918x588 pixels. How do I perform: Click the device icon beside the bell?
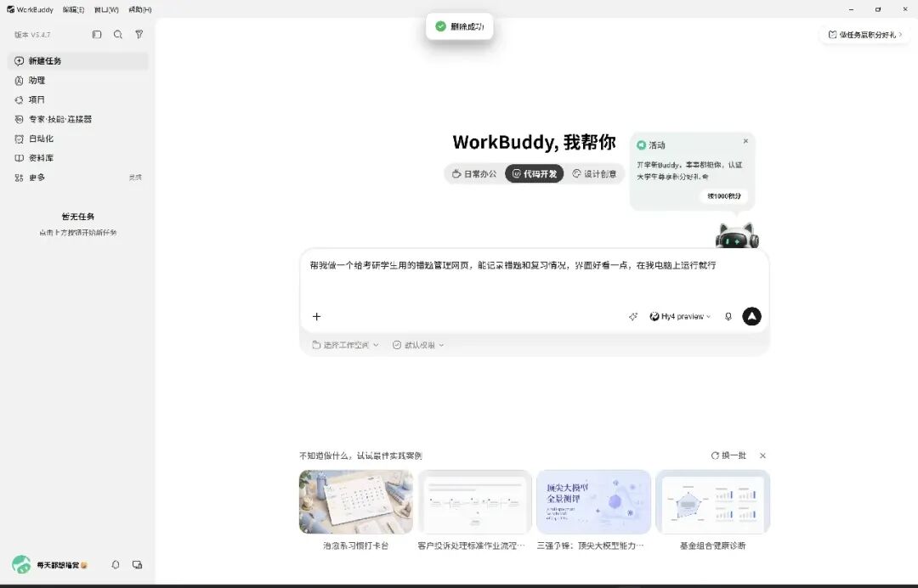pos(137,564)
